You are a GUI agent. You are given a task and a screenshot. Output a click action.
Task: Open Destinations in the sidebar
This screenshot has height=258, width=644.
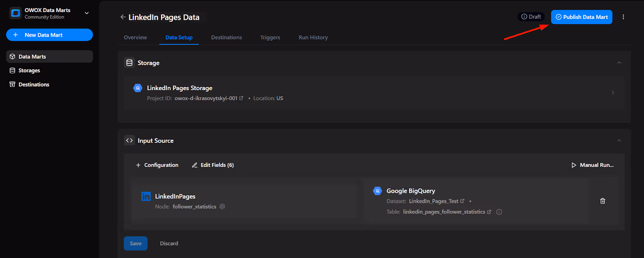point(50,85)
